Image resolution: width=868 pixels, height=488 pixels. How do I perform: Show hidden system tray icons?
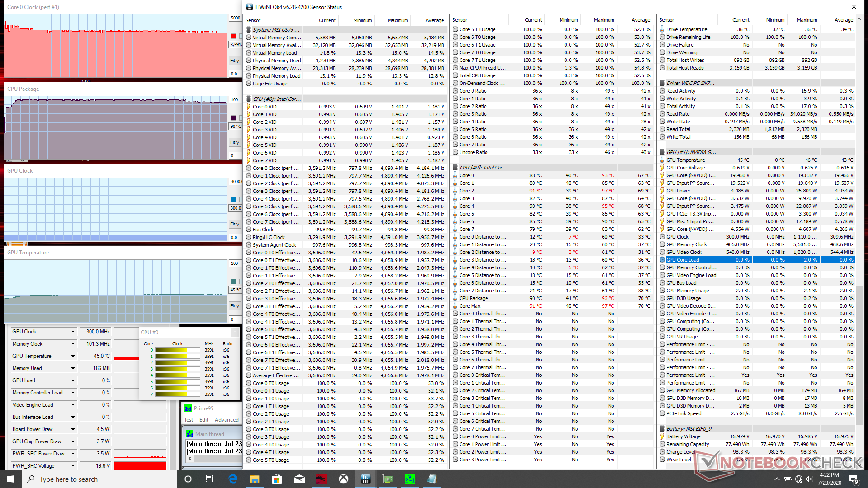(x=777, y=479)
